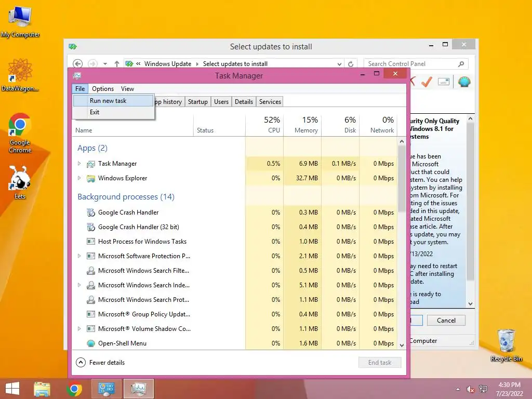Expand Microsoft Volume Shadow Copy row

tap(79, 329)
